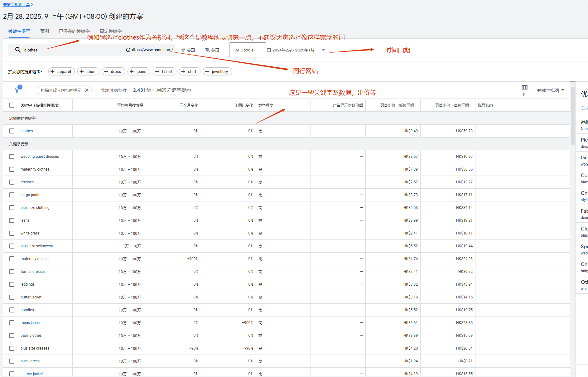Sort by 年同比变化 column header
The image size is (588, 377).
244,105
